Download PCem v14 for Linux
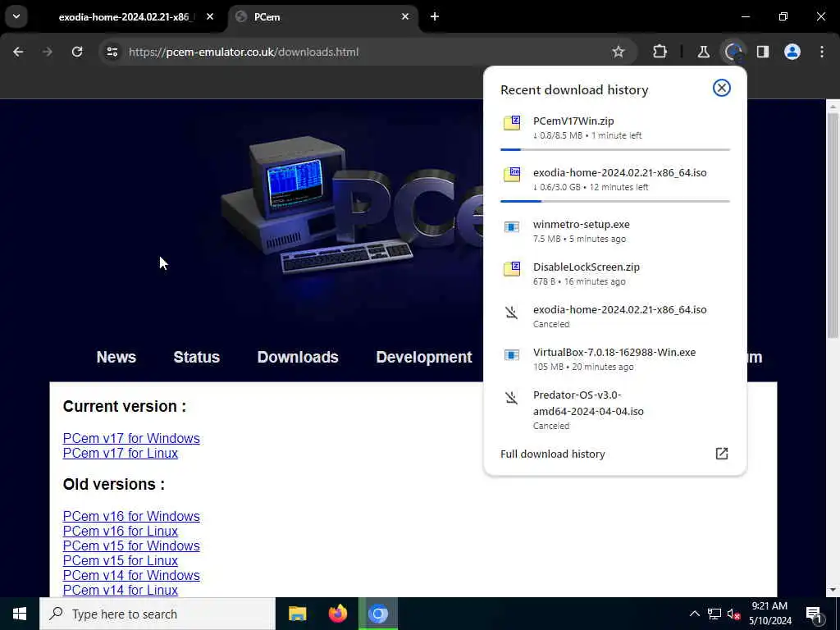 [121, 590]
